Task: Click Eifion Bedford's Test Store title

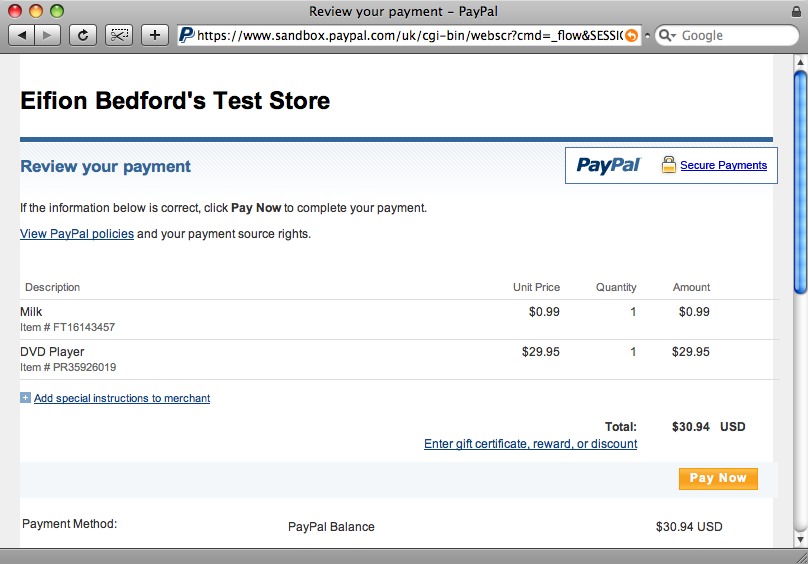Action: 175,101
